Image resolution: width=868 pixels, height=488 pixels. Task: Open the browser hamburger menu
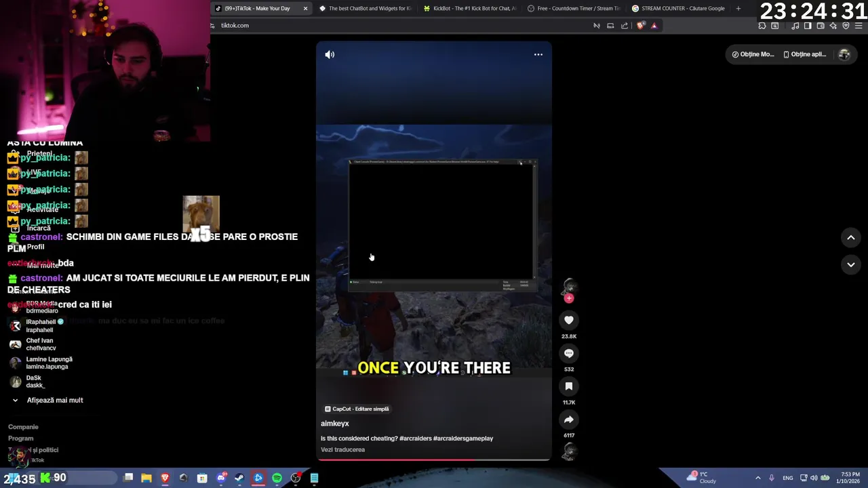(x=859, y=26)
